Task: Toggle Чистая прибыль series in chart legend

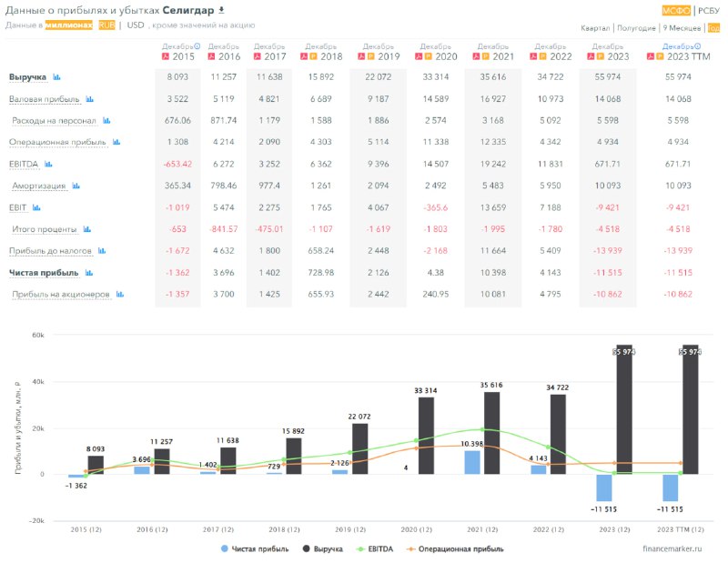Action: 256,549
